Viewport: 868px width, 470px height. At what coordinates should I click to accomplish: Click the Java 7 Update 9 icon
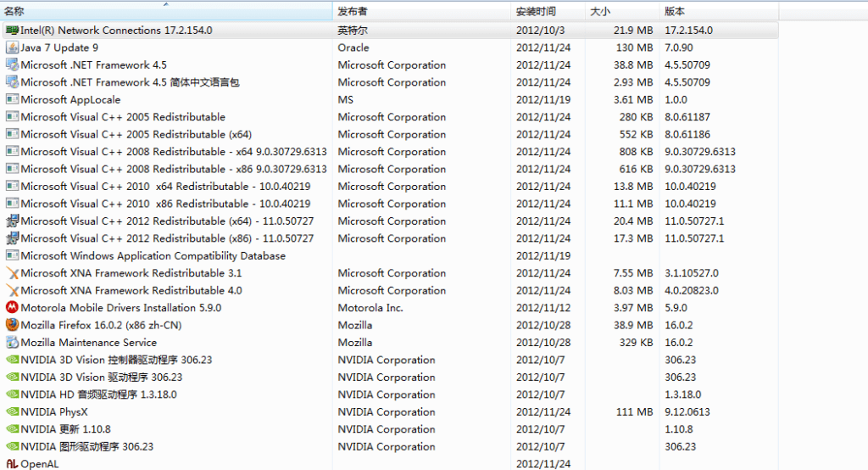click(x=12, y=48)
